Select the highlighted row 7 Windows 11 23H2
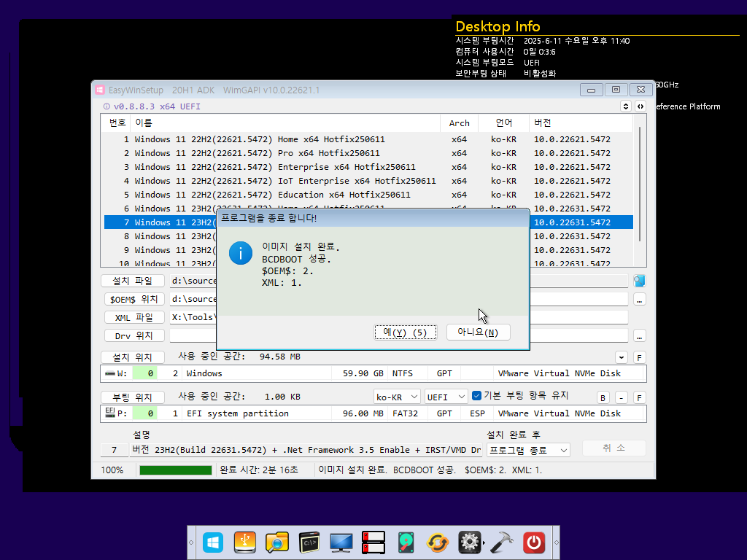The width and height of the screenshot is (747, 560). (368, 222)
